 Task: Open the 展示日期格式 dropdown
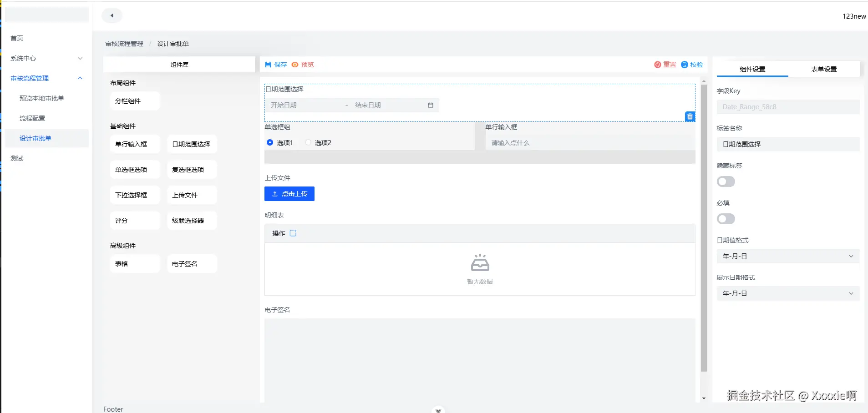[x=787, y=293]
